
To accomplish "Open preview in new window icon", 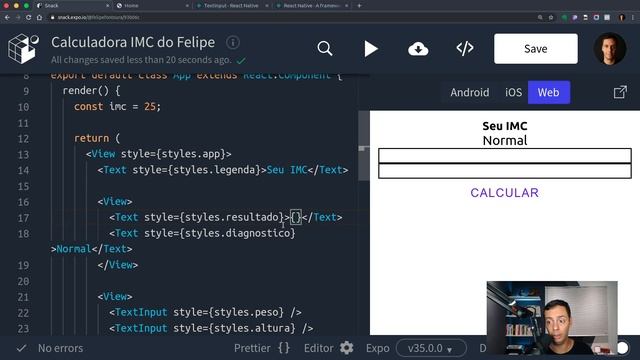I will [620, 92].
